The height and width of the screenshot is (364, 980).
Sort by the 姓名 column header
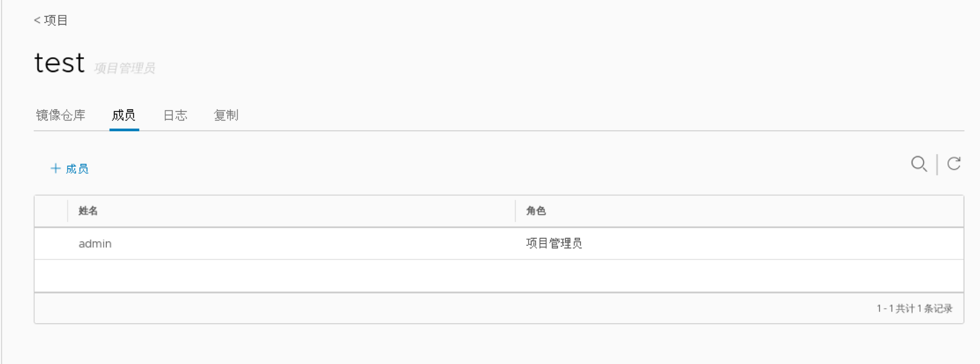click(x=88, y=211)
